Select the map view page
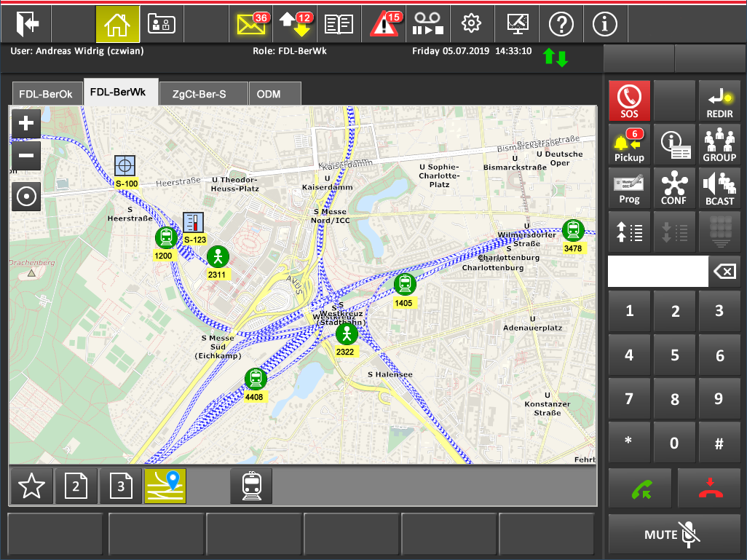The image size is (747, 560). pyautogui.click(x=165, y=486)
